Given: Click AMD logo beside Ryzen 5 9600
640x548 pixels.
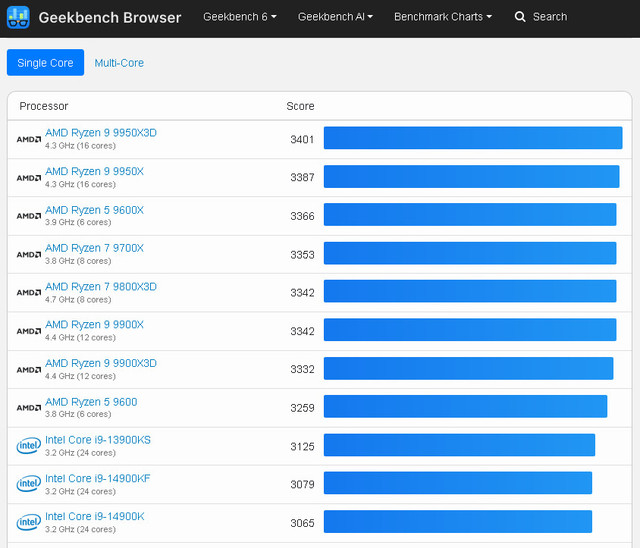Looking at the screenshot, I should (29, 408).
